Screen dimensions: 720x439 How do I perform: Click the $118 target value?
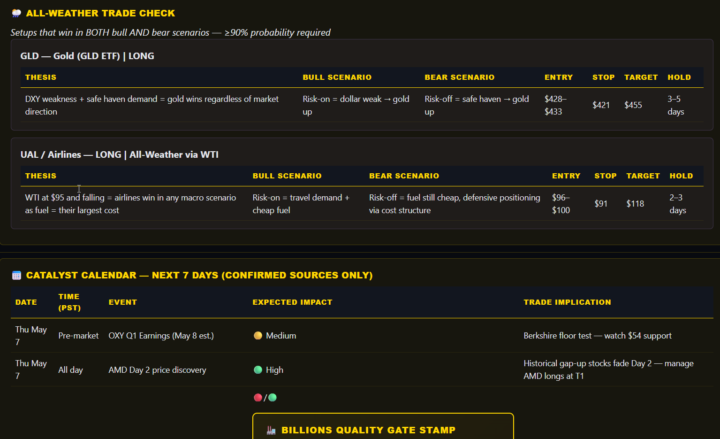pos(636,204)
